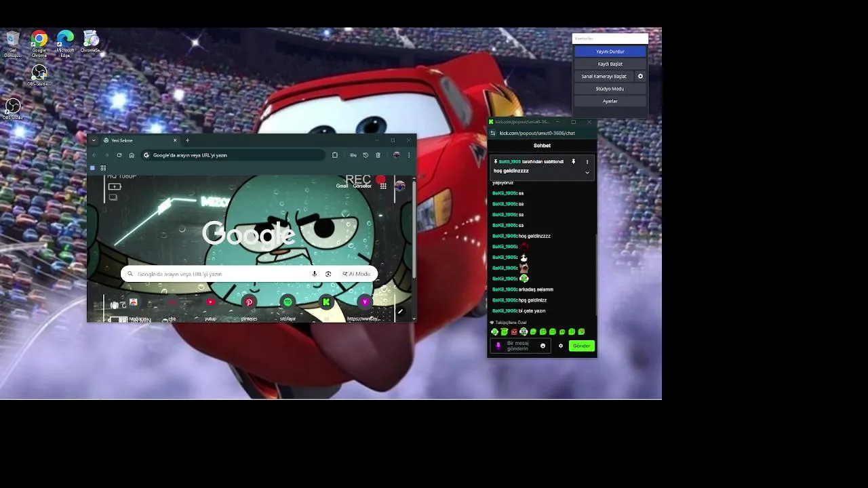Open the Google Chrome desktop shortcut
Image resolution: width=868 pixels, height=488 pixels.
pyautogui.click(x=39, y=43)
